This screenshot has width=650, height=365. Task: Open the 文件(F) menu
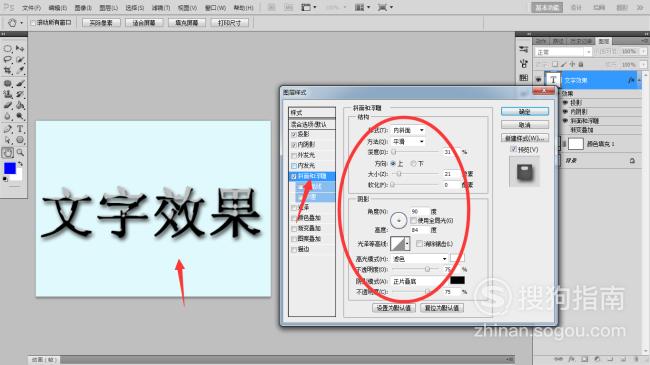[x=31, y=8]
